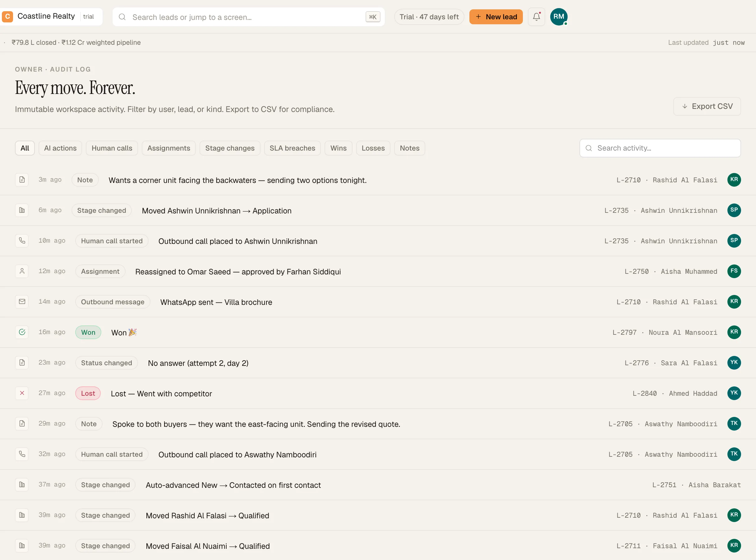The height and width of the screenshot is (560, 756).
Task: Filter by Assignments
Action: click(x=169, y=148)
